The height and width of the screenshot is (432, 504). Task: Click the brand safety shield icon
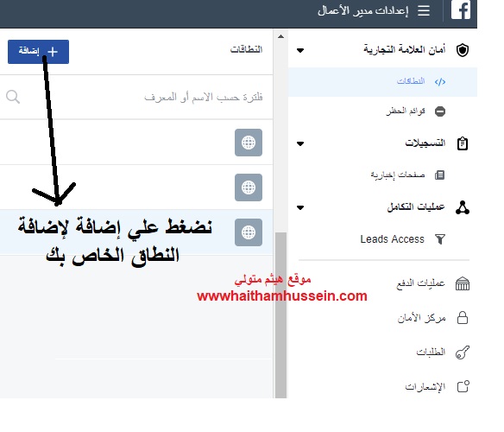(x=463, y=50)
